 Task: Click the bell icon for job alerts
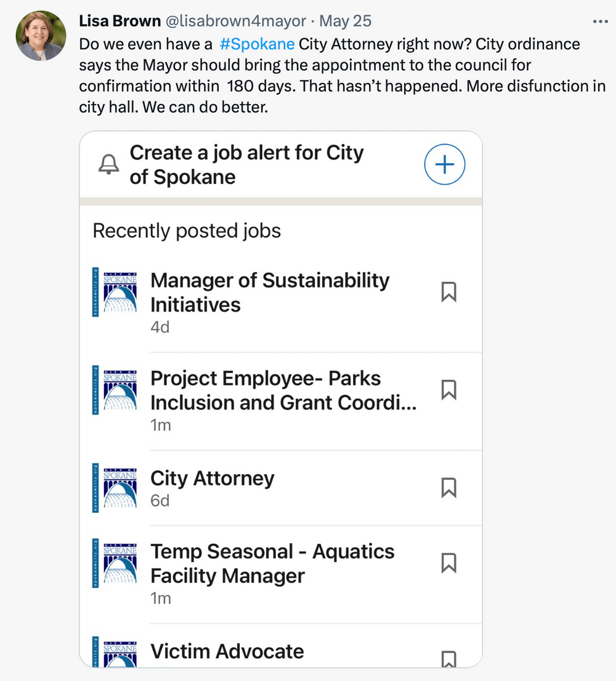pos(109,164)
